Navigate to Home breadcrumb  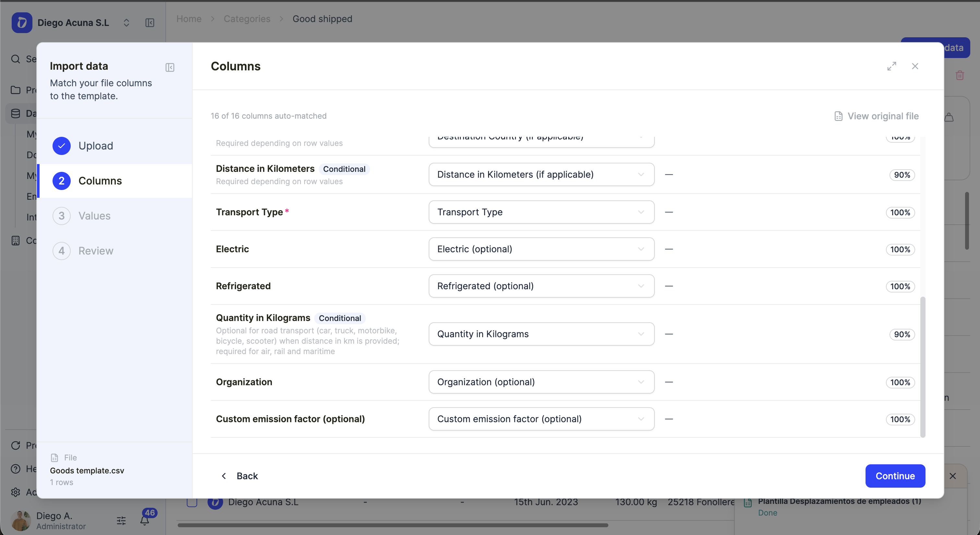tap(189, 19)
